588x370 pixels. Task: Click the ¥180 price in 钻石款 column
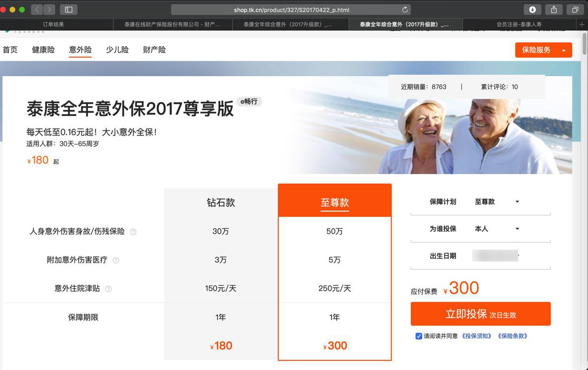pos(221,346)
